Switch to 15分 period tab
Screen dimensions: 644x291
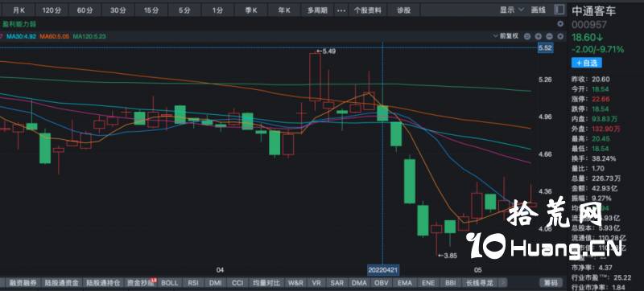point(151,10)
